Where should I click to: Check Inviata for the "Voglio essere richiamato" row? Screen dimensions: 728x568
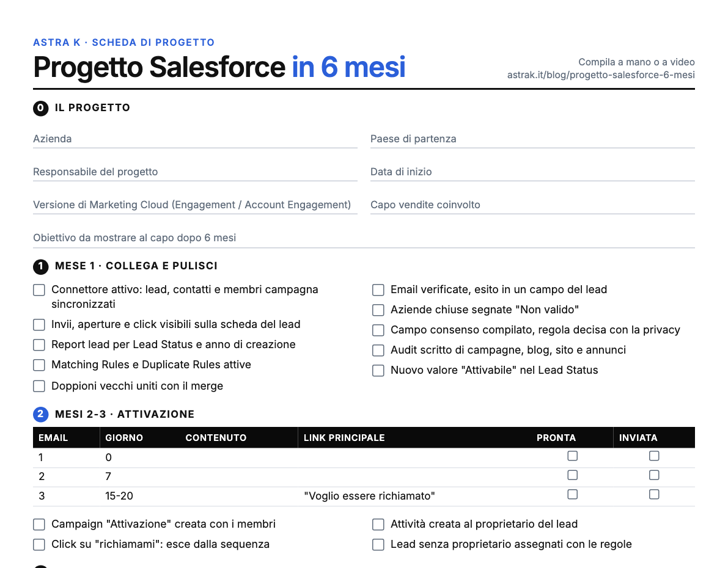pyautogui.click(x=654, y=495)
